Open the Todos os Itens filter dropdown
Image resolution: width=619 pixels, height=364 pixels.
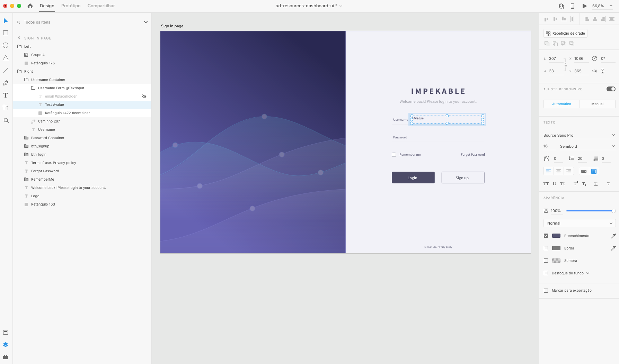146,22
